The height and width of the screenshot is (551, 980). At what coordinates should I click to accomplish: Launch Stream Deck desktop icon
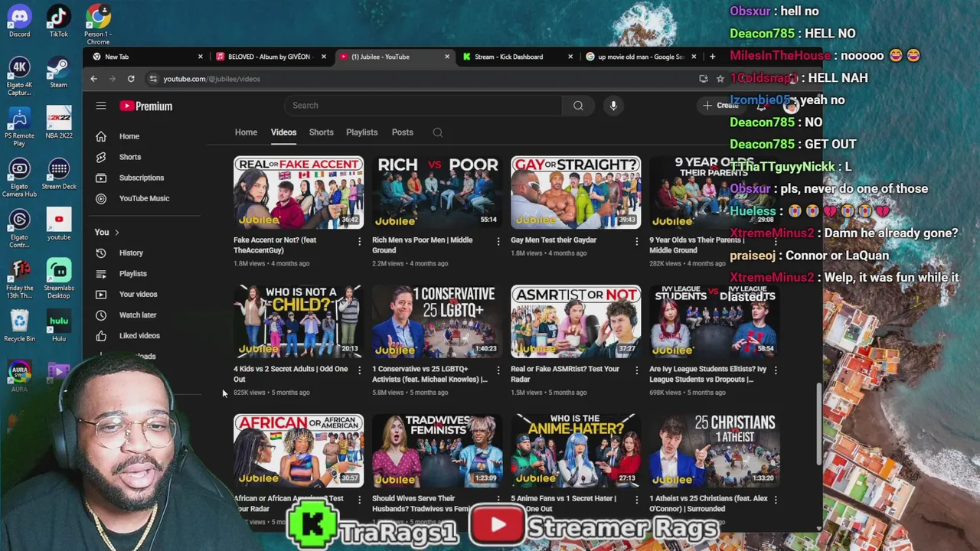(58, 174)
